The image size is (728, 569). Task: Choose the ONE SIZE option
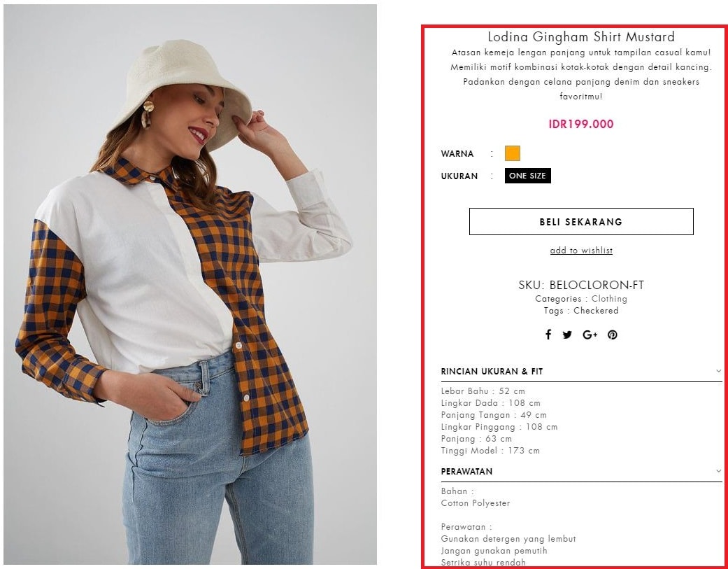coord(528,176)
